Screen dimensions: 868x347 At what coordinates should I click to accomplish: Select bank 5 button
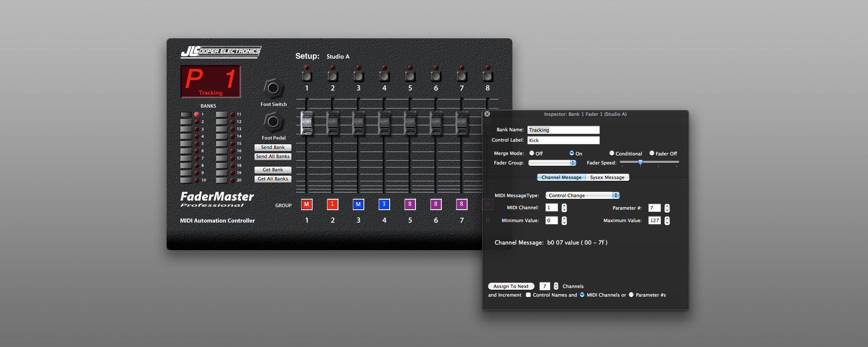coord(186,144)
